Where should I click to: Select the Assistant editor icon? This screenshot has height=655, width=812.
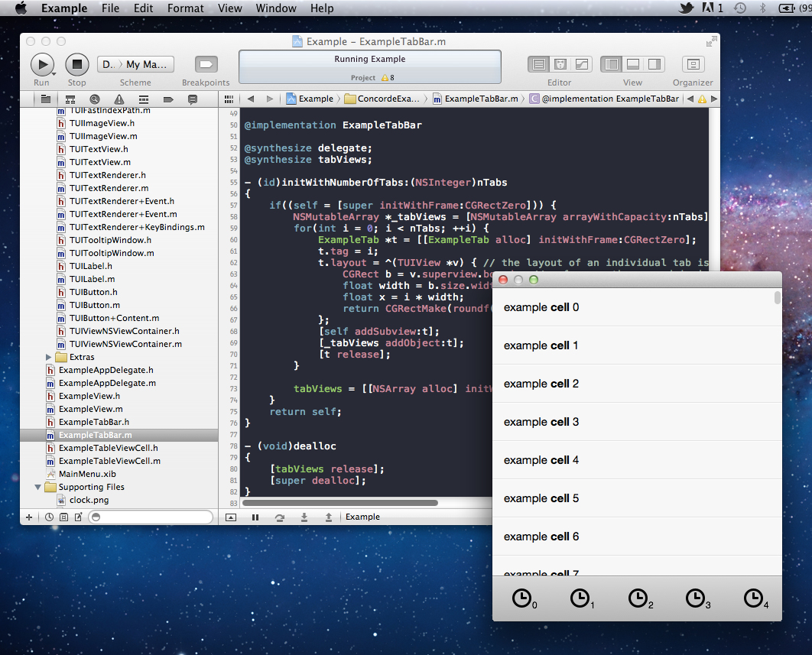(560, 64)
